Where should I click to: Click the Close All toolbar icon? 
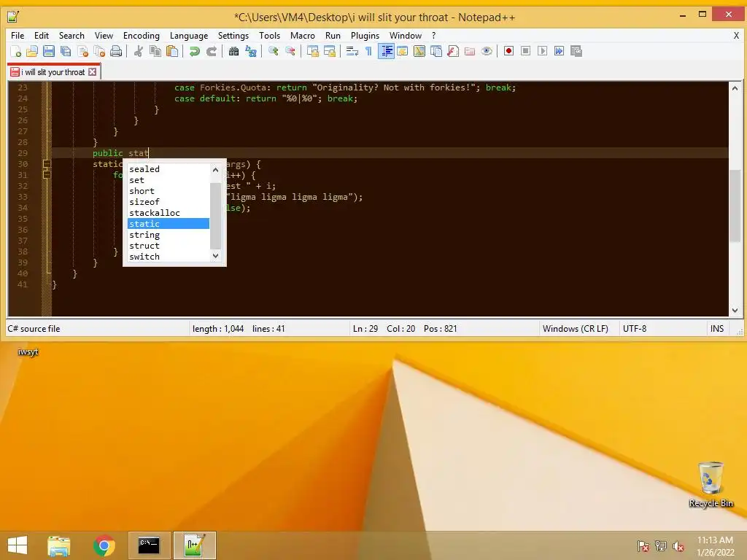(x=99, y=51)
